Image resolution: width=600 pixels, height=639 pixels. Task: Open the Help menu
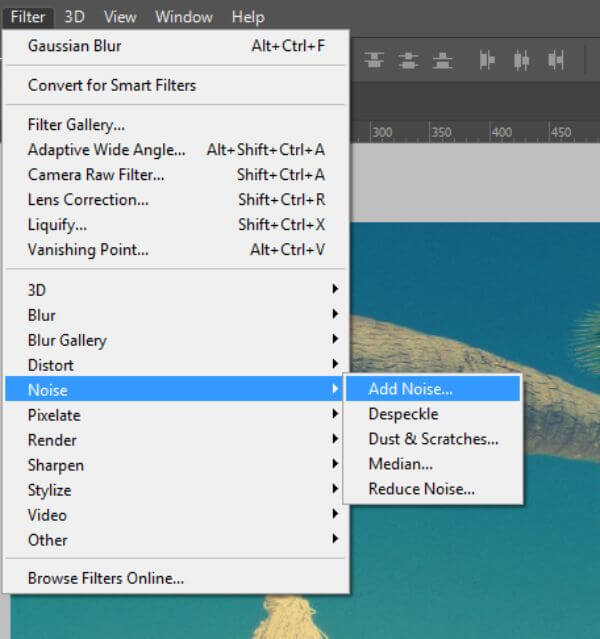248,17
